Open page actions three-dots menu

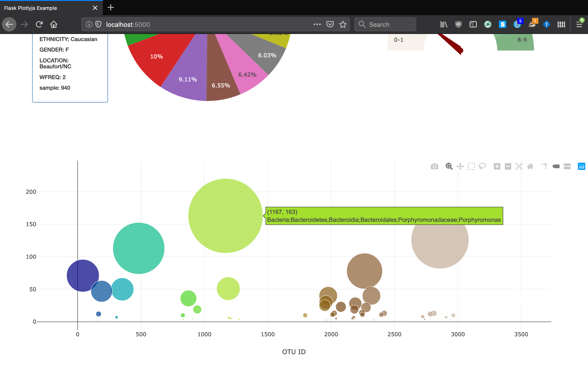coord(317,24)
